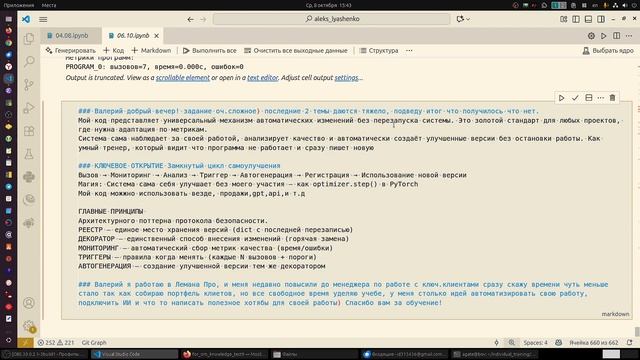Delete the cell with trash icon

click(612, 98)
